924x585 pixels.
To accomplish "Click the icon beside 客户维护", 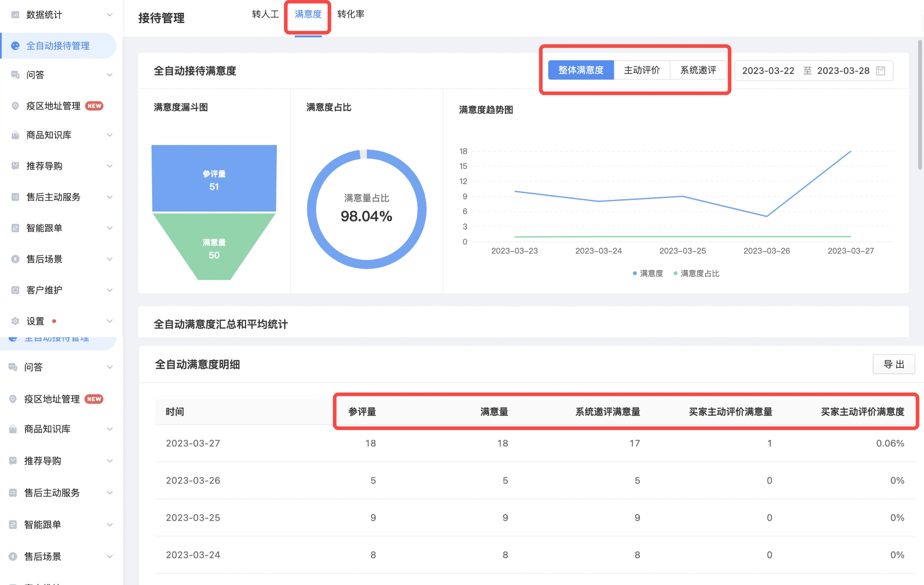I will point(15,290).
